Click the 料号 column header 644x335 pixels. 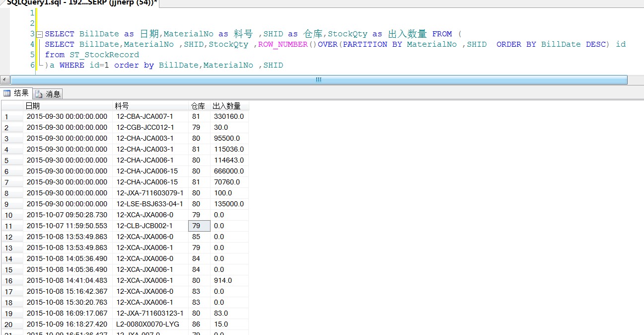tap(151, 106)
